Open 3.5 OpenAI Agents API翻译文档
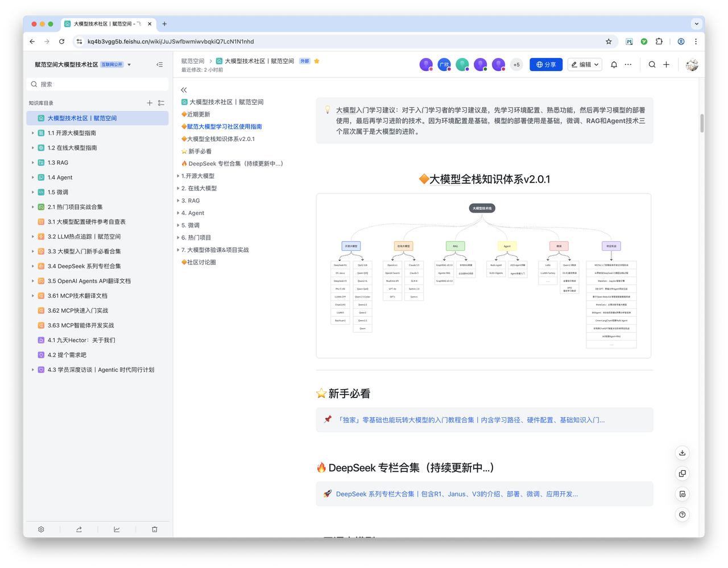728x568 pixels. click(98, 281)
